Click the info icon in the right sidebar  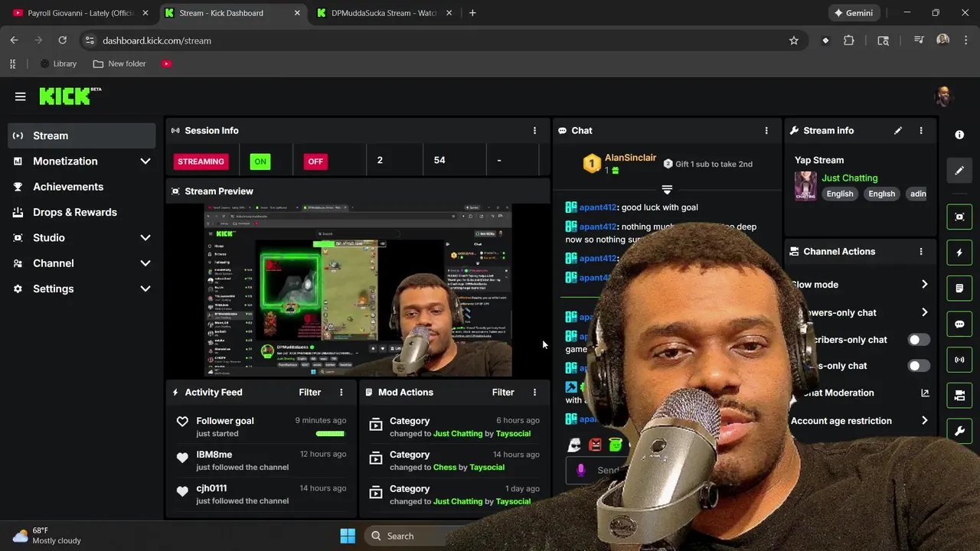tap(959, 135)
